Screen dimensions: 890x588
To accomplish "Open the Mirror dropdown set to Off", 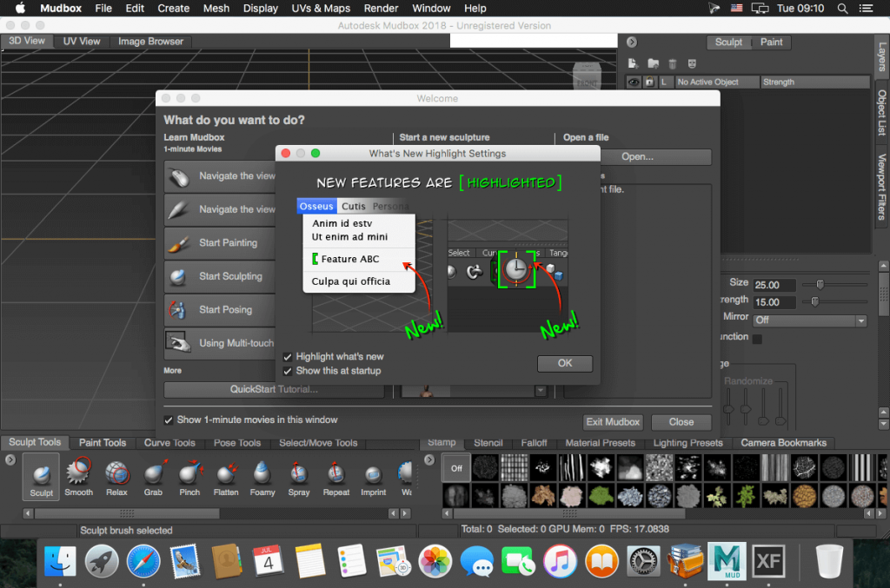I will 810,320.
